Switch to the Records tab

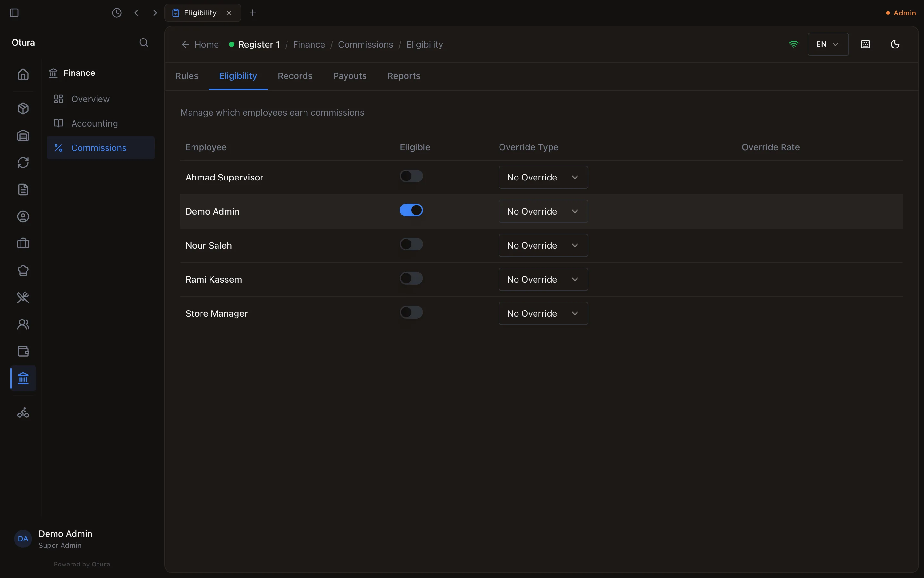coord(295,76)
